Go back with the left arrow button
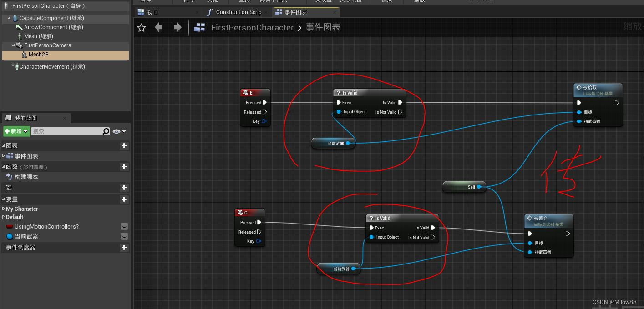Viewport: 644px width, 309px height. 158,27
